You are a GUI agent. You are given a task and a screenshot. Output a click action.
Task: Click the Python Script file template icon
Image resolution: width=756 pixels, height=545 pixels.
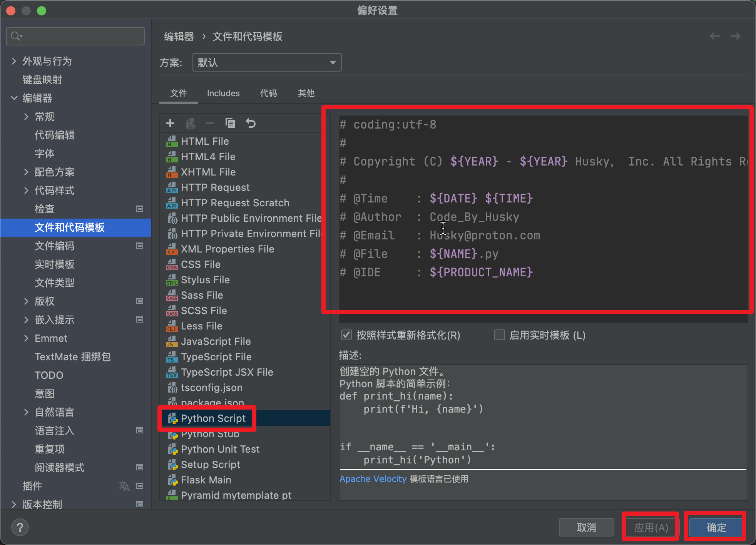point(172,418)
